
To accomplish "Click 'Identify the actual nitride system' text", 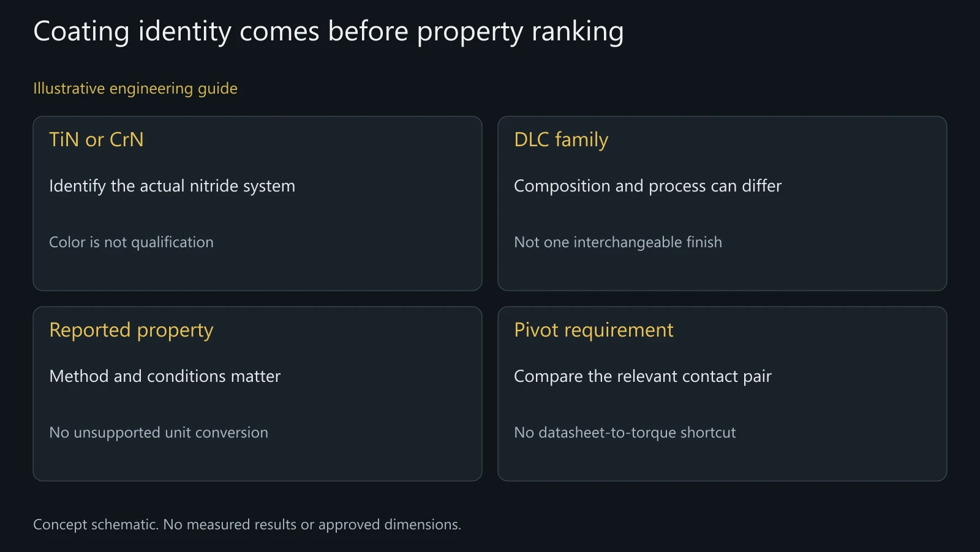I will [x=172, y=186].
